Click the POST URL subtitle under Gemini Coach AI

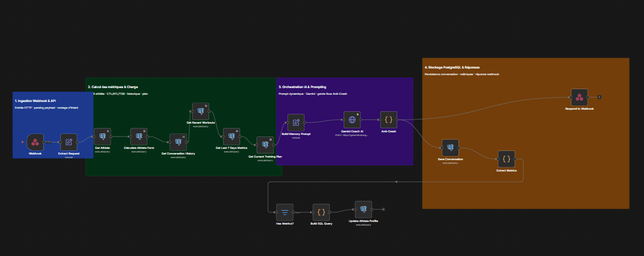(352, 135)
